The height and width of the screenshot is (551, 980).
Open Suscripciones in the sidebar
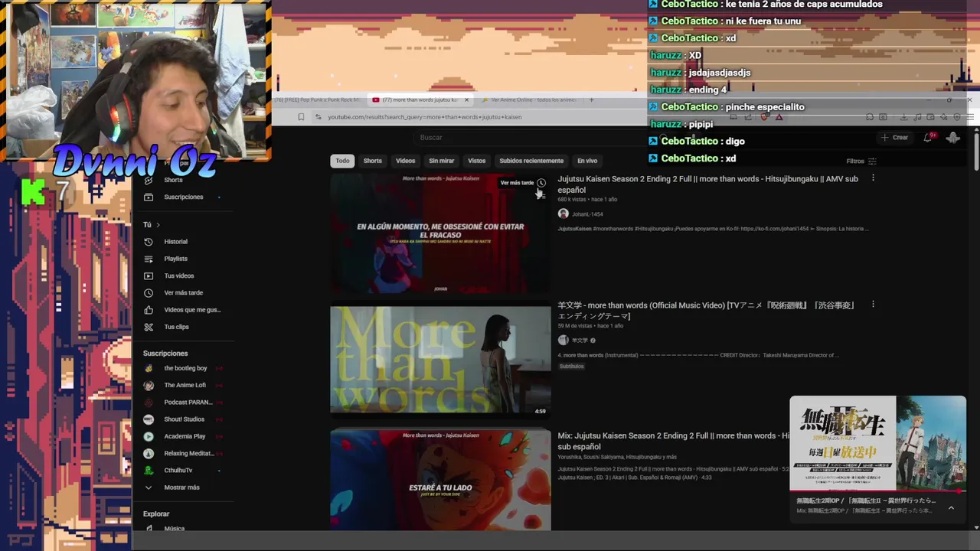(x=183, y=197)
